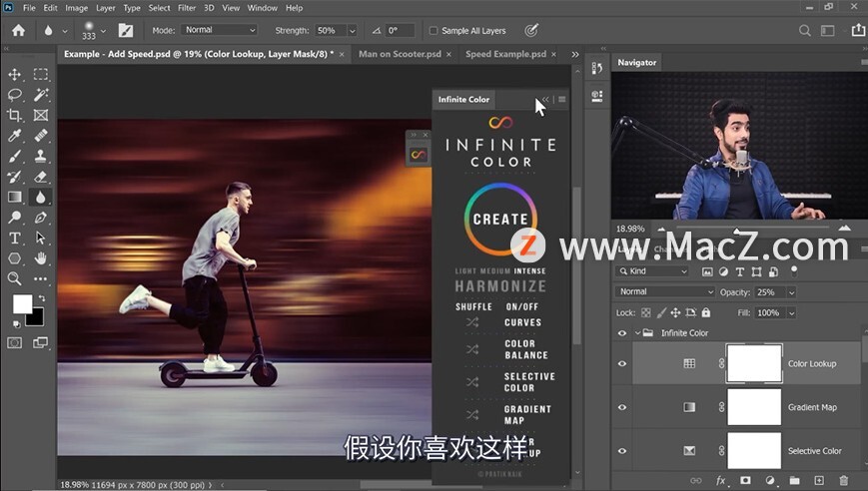The height and width of the screenshot is (491, 868).
Task: Click the pressure for size icon
Action: click(531, 30)
